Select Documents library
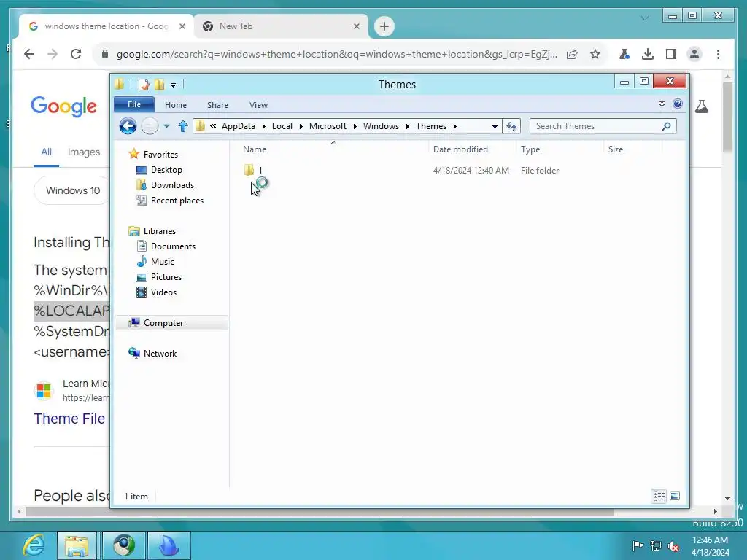This screenshot has height=560, width=747. [173, 246]
